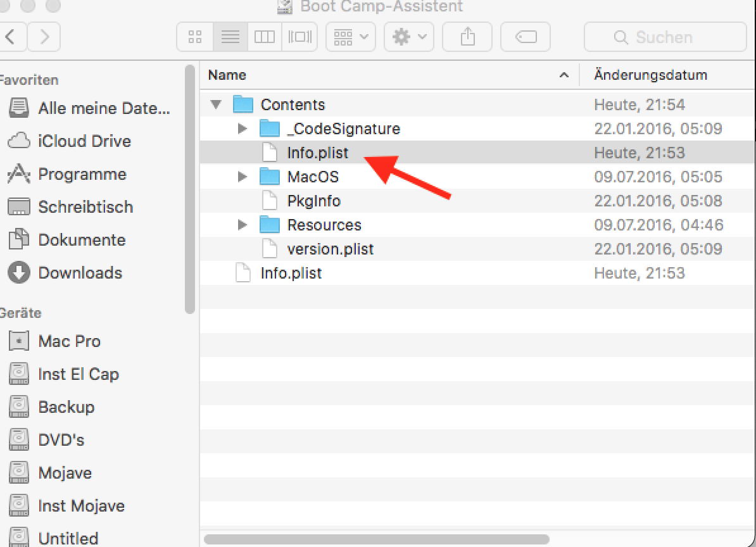The image size is (756, 547).
Task: Select the Mac Pro device
Action: (69, 341)
